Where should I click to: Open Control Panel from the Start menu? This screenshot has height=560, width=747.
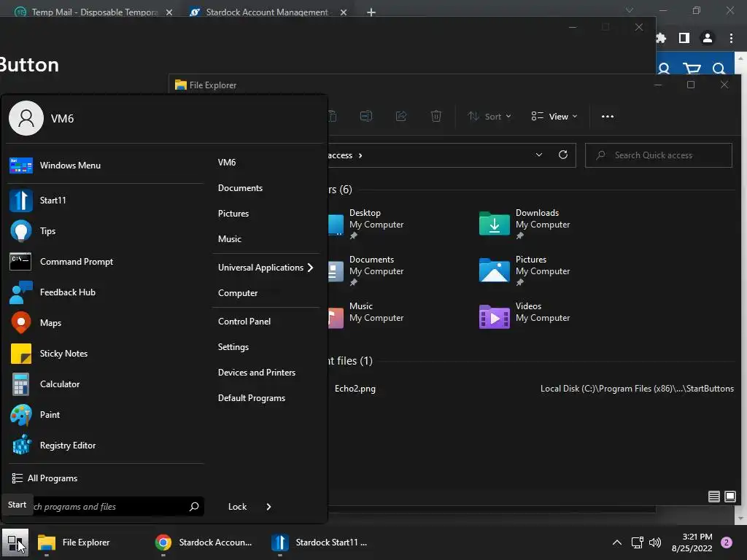244,322
